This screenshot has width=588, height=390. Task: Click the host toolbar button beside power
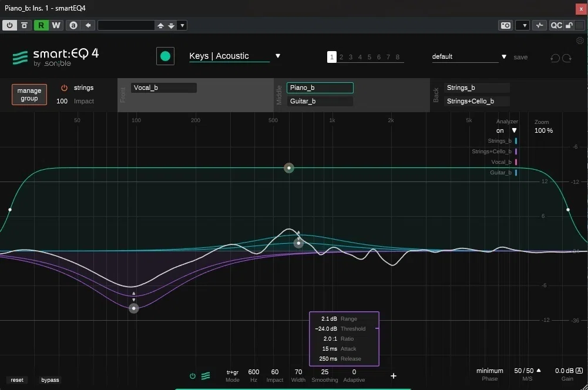pos(24,25)
